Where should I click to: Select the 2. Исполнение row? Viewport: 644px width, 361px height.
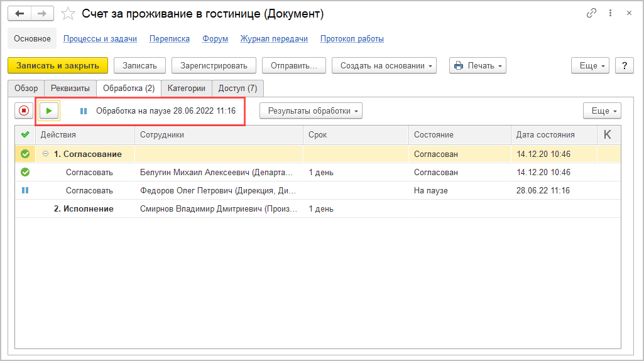click(x=84, y=208)
